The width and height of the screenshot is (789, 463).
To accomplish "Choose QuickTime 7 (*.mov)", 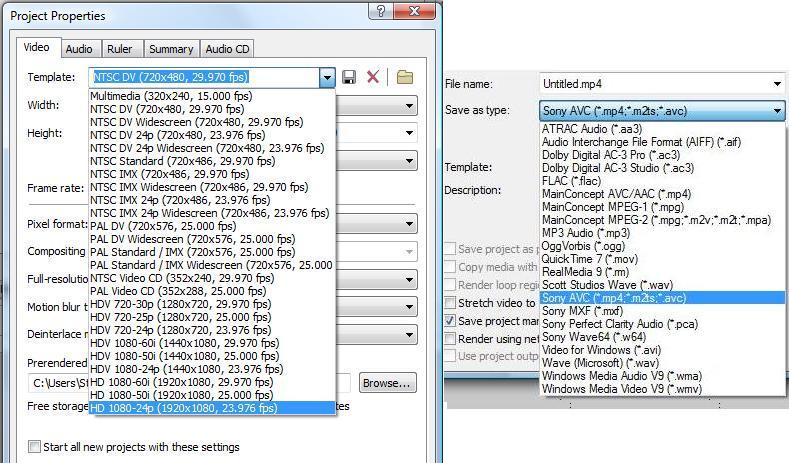I will [662, 259].
